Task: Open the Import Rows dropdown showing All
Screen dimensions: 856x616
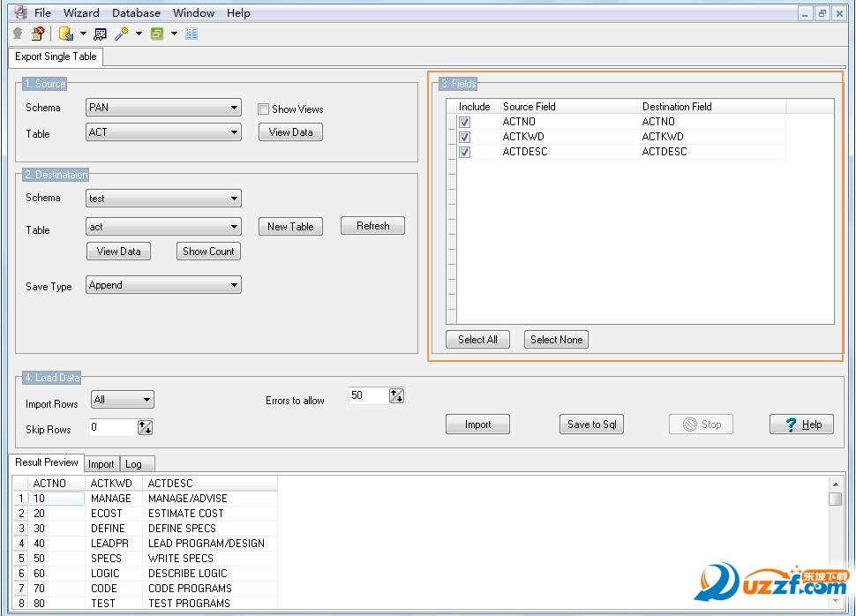Action: pyautogui.click(x=123, y=400)
